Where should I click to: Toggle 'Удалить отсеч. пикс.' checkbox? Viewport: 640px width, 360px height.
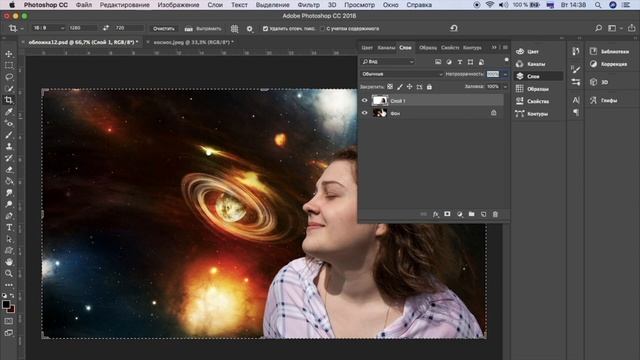click(265, 29)
